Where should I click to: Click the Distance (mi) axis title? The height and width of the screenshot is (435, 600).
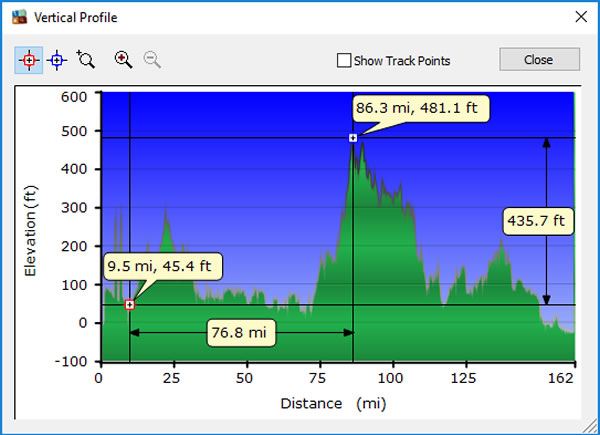click(x=333, y=404)
